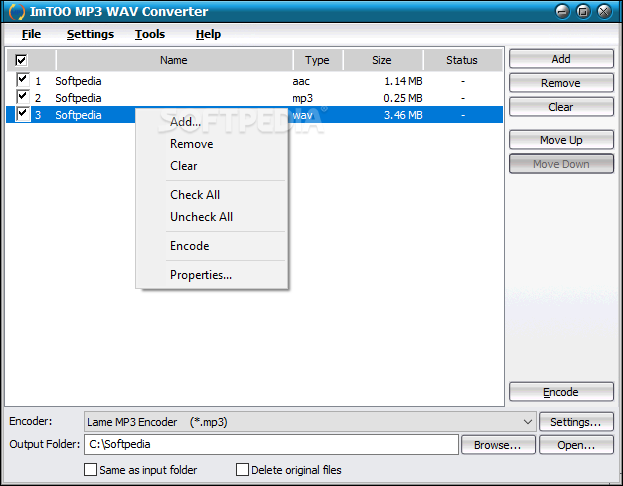Click the Remove button on the right panel
This screenshot has width=623, height=486.
pyautogui.click(x=561, y=83)
